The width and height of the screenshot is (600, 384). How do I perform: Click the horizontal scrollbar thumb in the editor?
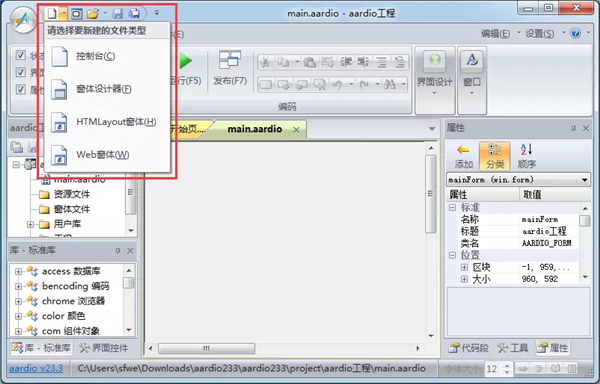[207, 348]
